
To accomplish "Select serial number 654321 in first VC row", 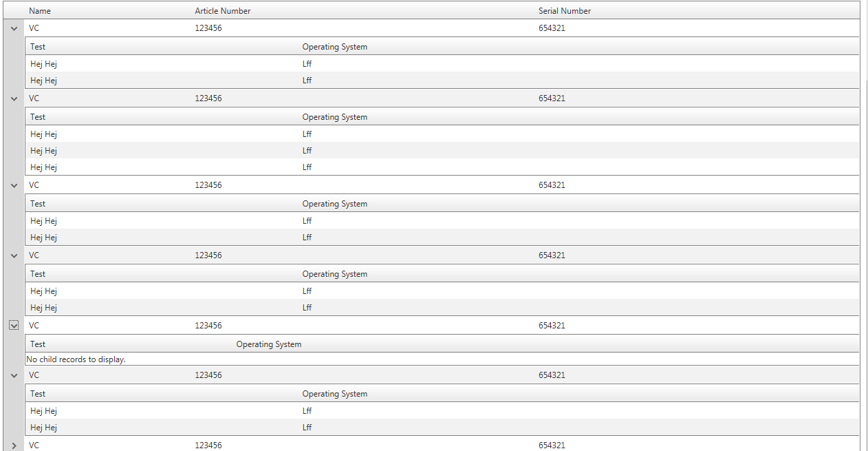I will (x=552, y=29).
